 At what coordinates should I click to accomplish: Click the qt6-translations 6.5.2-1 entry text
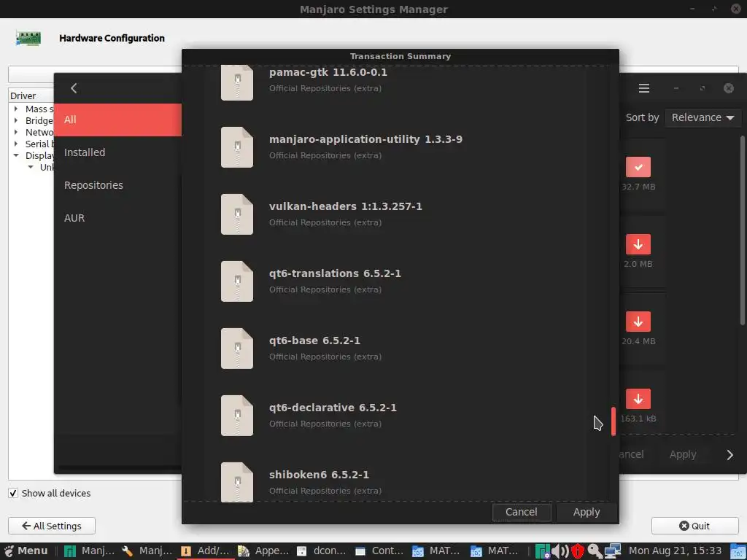335,273
